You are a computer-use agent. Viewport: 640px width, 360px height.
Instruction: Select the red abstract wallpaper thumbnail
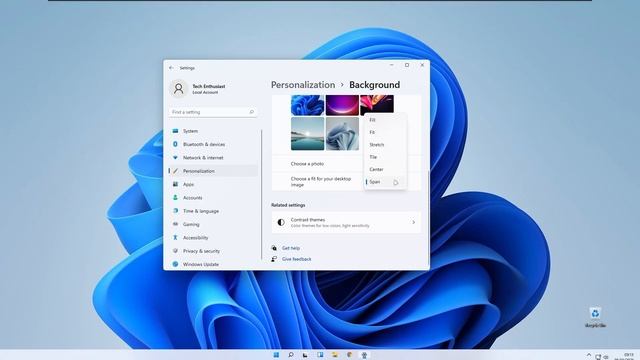377,104
